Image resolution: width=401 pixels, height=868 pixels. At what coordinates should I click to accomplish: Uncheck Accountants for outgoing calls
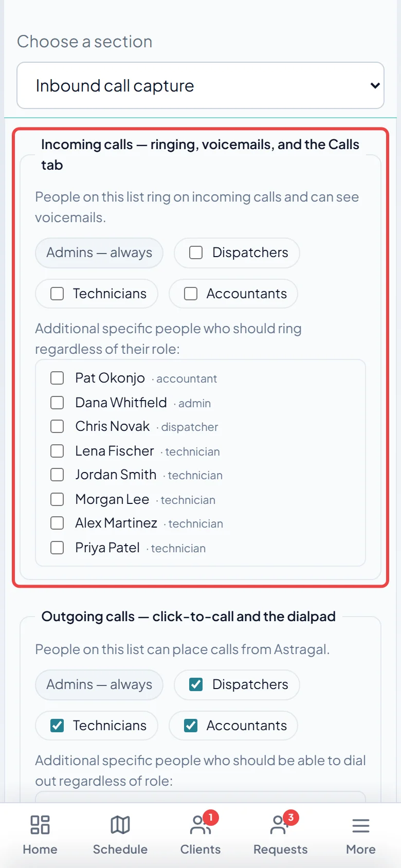click(x=191, y=726)
